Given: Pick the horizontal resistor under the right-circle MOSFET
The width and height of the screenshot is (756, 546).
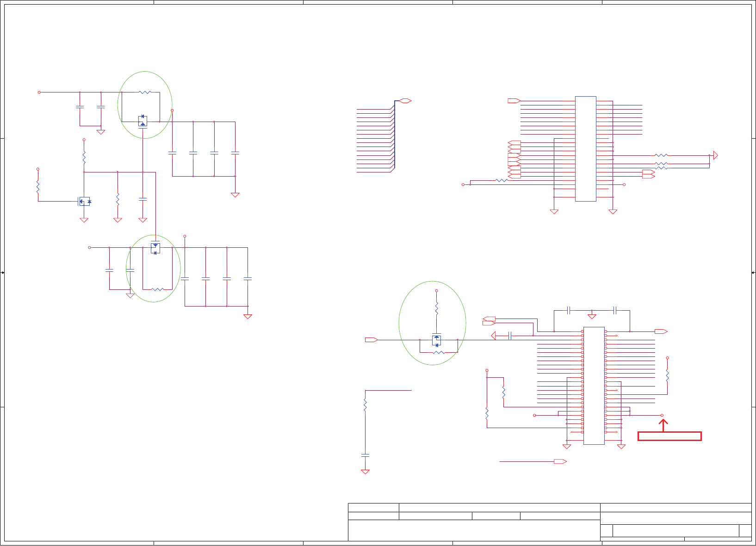Looking at the screenshot, I should (439, 353).
